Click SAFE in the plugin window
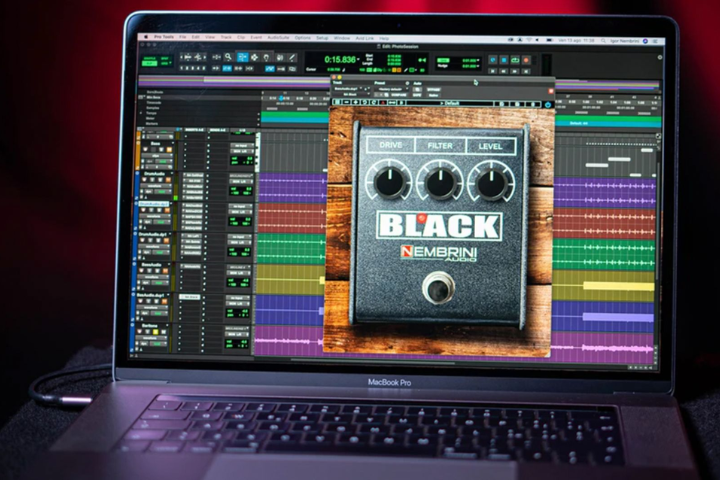 click(417, 95)
